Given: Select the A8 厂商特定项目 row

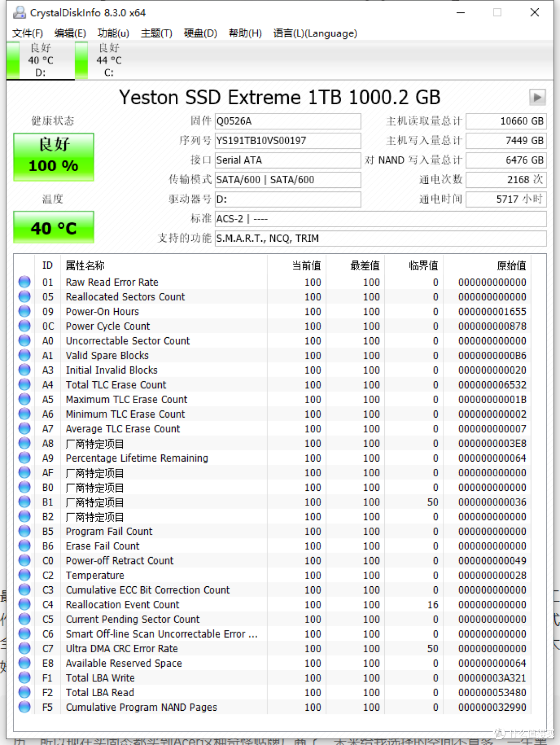Looking at the screenshot, I should pos(273,444).
